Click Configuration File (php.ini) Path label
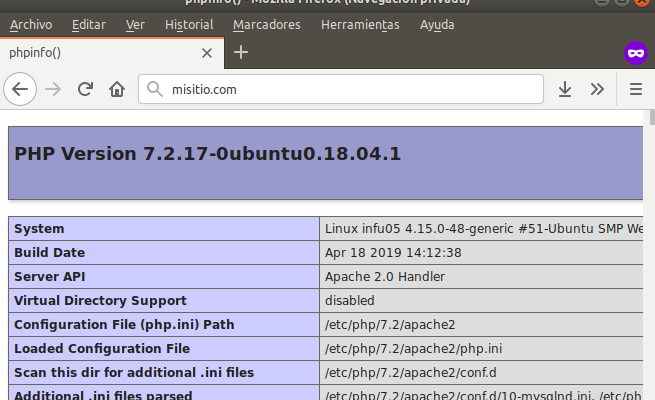Screen dimensions: 655x400 pyautogui.click(x=124, y=325)
